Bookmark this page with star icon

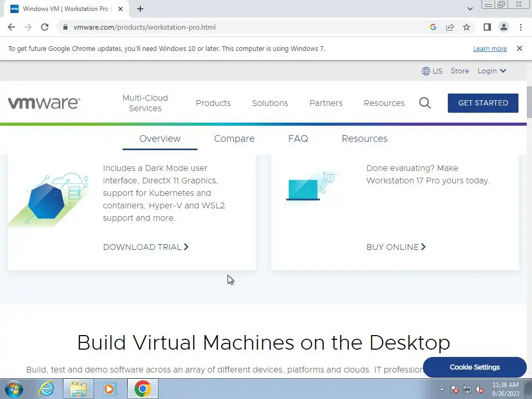(x=467, y=27)
